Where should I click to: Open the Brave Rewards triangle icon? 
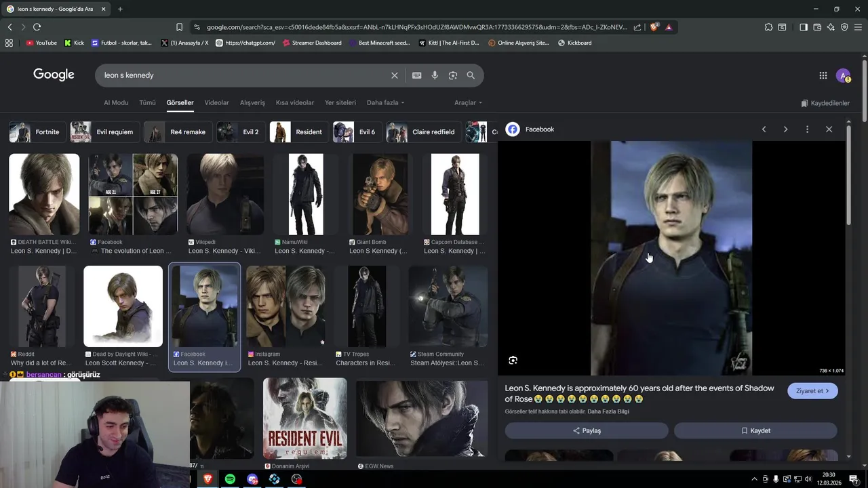tap(669, 27)
